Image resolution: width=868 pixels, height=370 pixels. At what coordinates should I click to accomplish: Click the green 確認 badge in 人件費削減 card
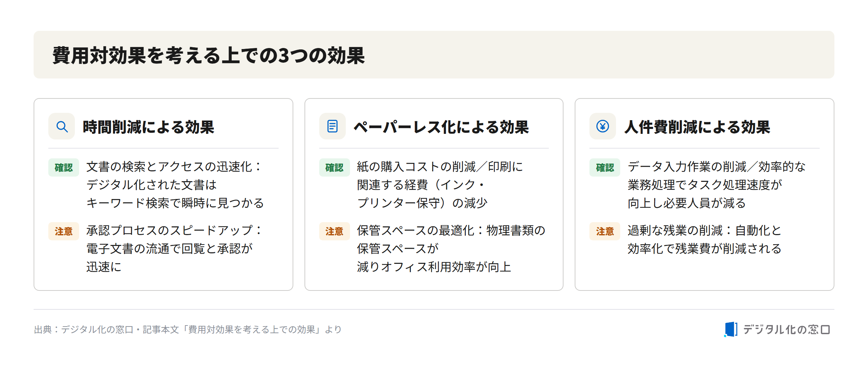tap(605, 167)
